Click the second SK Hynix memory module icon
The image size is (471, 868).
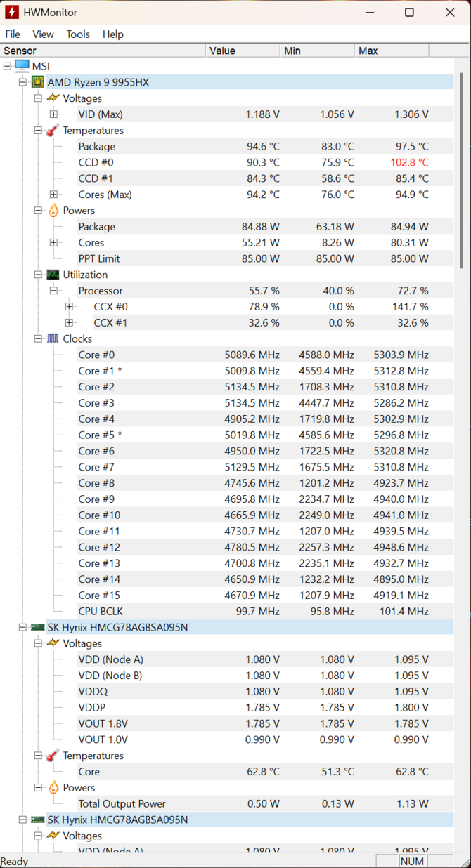pos(38,820)
